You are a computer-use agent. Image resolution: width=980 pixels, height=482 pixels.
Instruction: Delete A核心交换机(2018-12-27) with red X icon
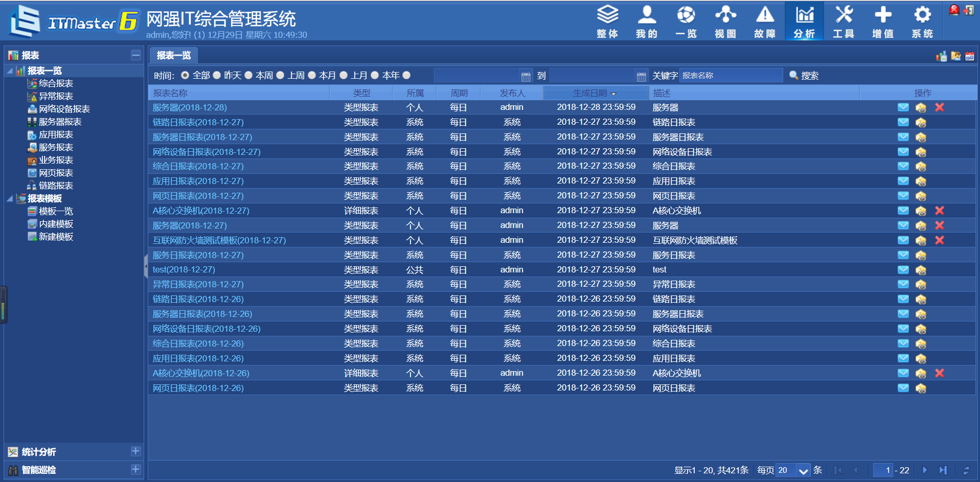(x=940, y=211)
